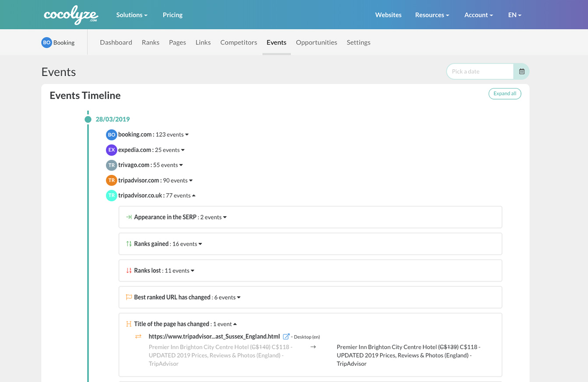Switch to the Ranks tab

[x=151, y=42]
